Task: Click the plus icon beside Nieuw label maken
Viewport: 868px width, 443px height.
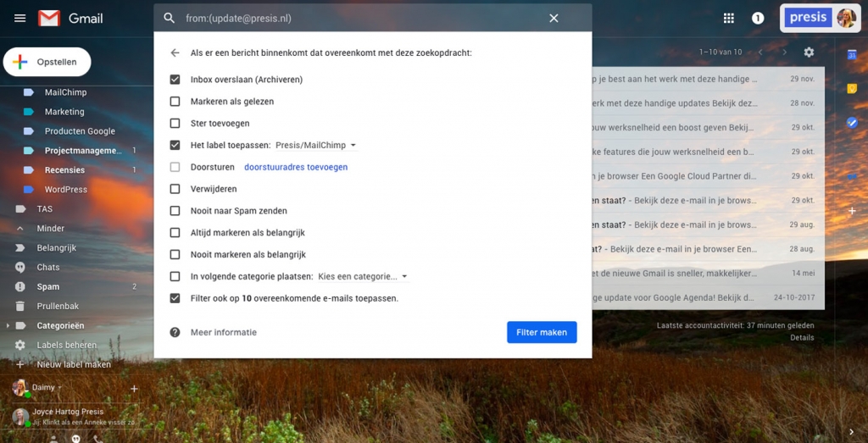Action: tap(20, 364)
